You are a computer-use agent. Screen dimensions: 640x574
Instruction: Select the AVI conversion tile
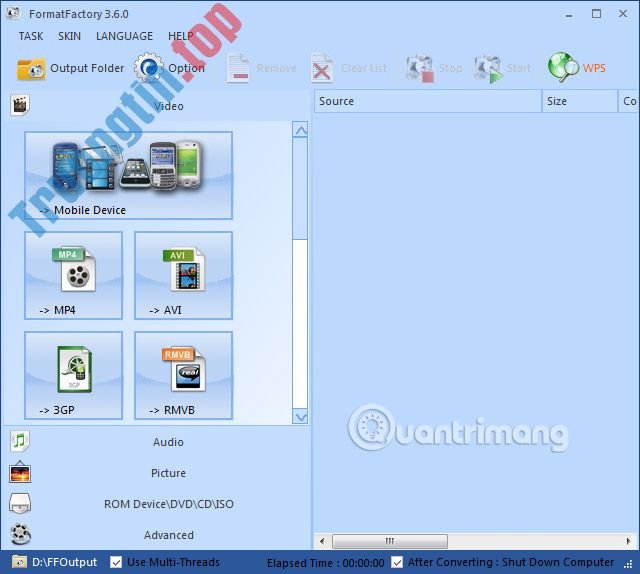point(184,276)
